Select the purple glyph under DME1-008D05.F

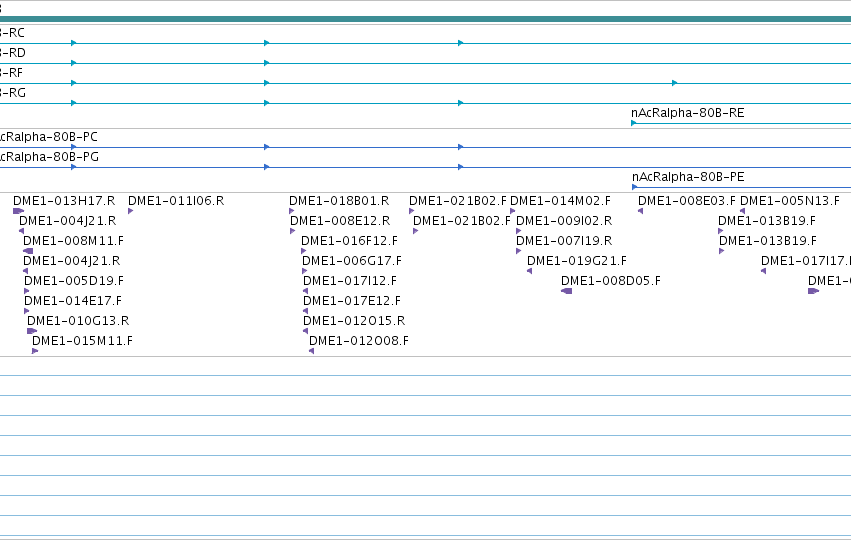click(566, 291)
